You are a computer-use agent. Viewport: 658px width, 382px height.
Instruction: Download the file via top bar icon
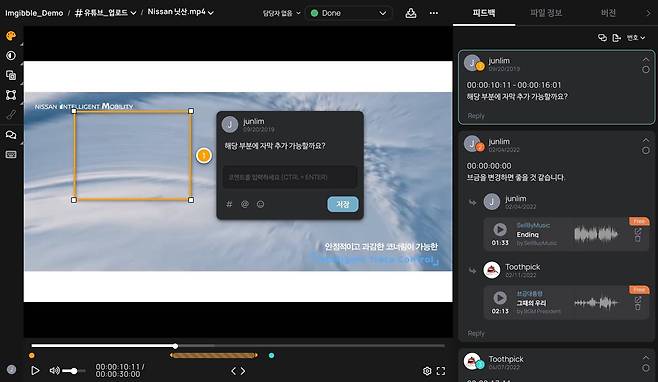(411, 13)
